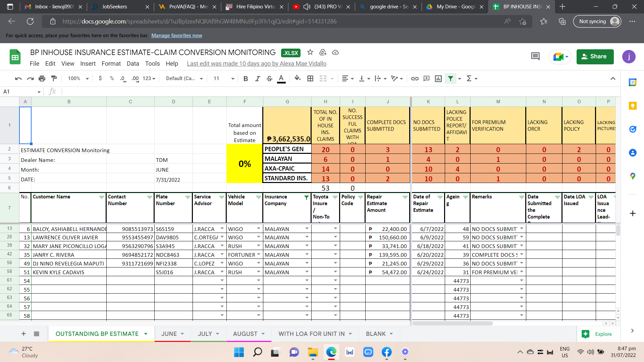
Task: Format cells as currency
Action: click(100, 78)
